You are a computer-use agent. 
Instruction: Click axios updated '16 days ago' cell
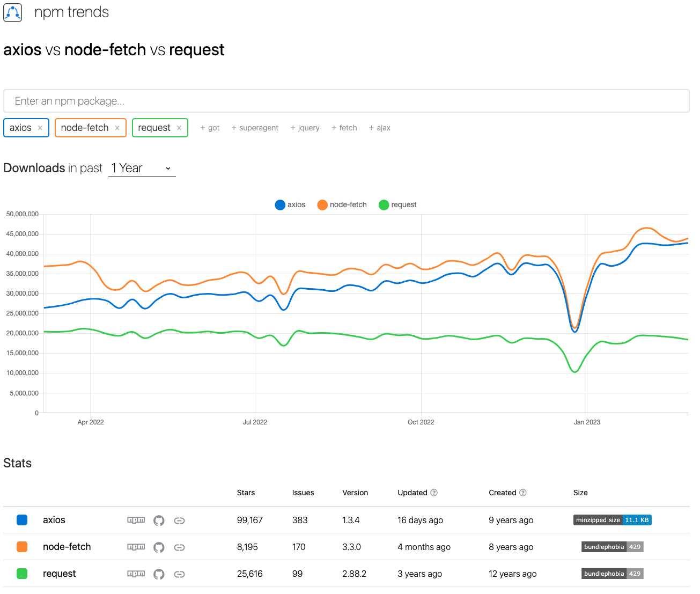point(421,520)
